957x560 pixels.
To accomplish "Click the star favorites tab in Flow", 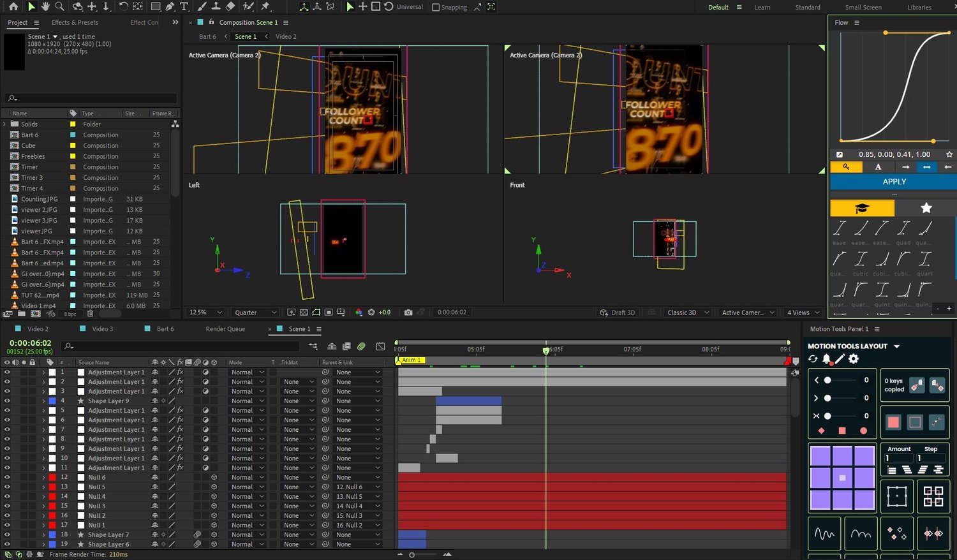I will point(926,208).
